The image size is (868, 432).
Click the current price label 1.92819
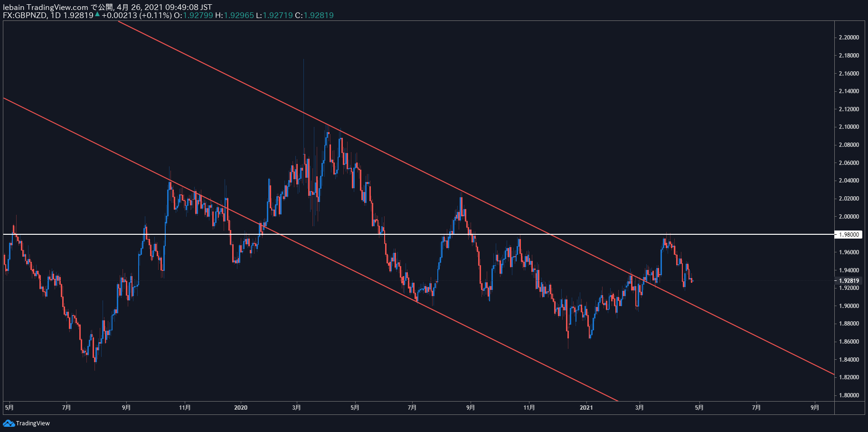click(x=849, y=281)
